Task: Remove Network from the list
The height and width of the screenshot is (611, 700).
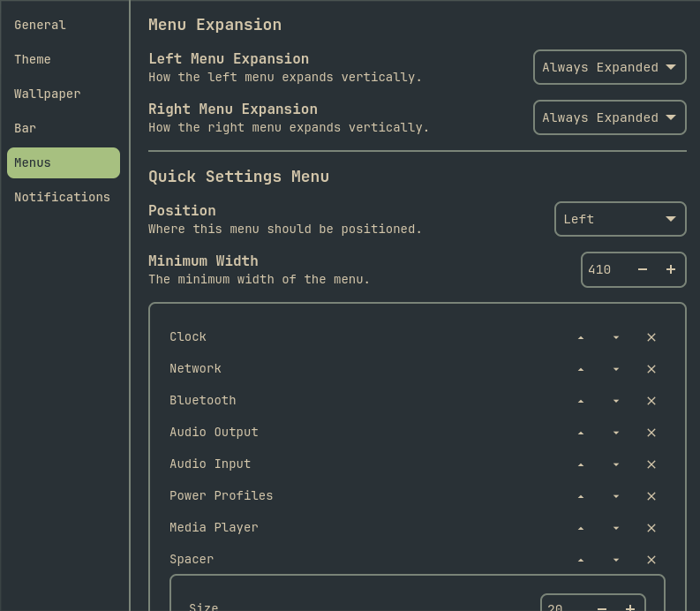Action: [x=651, y=369]
